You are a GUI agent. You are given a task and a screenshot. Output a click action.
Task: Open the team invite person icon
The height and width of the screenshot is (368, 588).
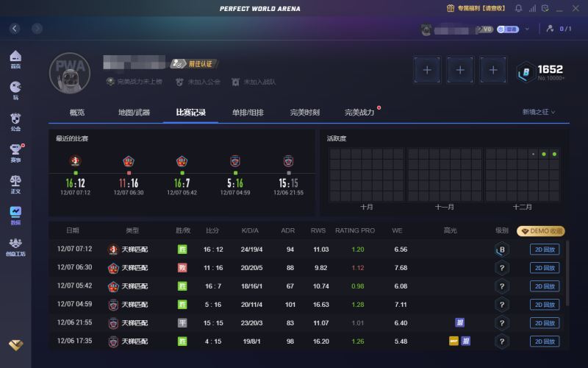coord(550,29)
